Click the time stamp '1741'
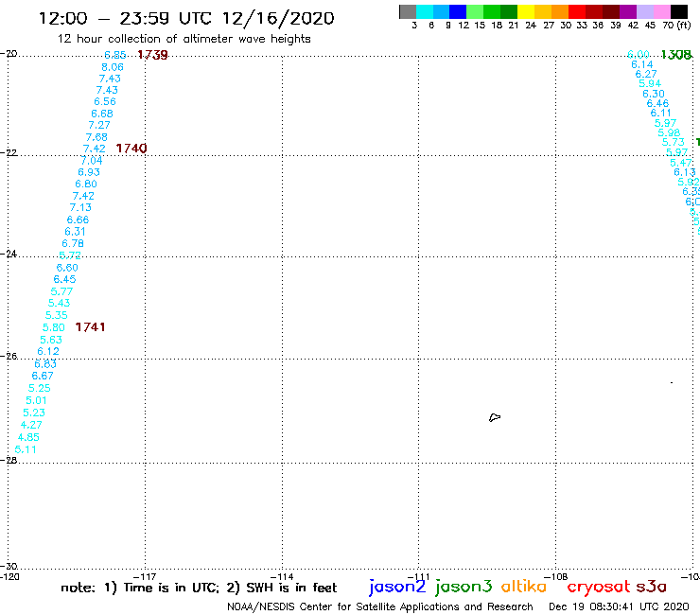 click(90, 327)
